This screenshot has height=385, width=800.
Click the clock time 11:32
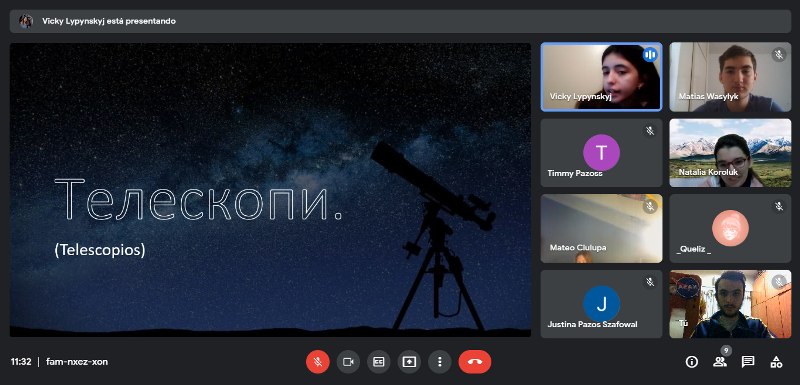(21, 362)
